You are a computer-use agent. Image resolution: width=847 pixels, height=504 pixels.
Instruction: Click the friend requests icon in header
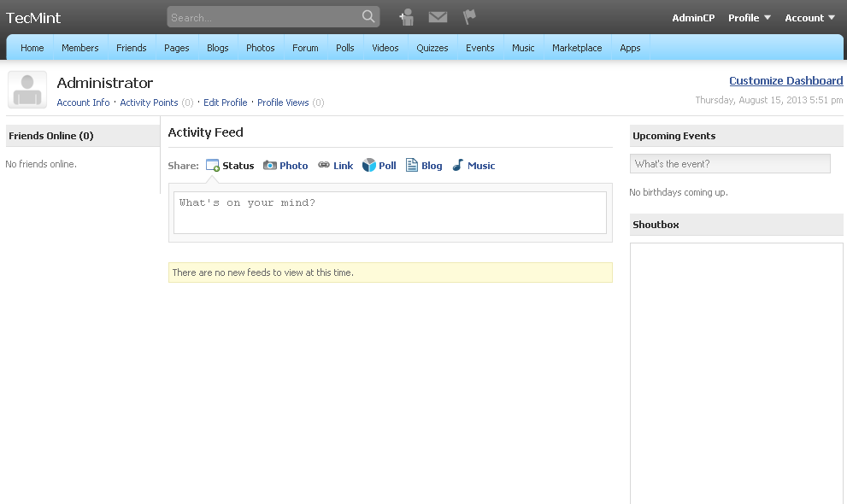407,17
